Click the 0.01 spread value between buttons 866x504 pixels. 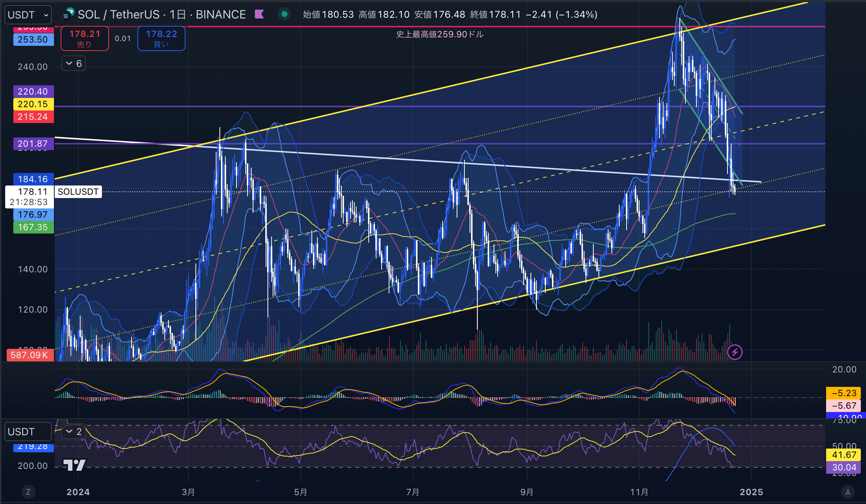[123, 38]
